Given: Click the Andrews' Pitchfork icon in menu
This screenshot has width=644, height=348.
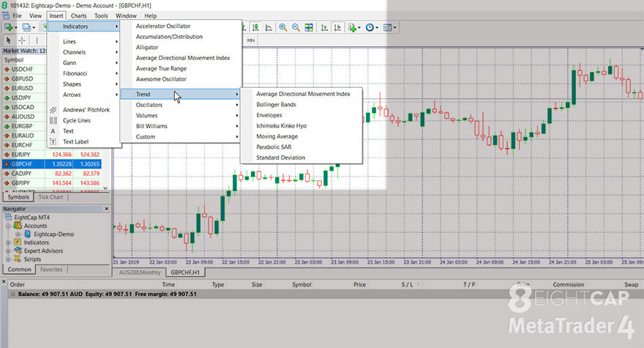Looking at the screenshot, I should (53, 110).
